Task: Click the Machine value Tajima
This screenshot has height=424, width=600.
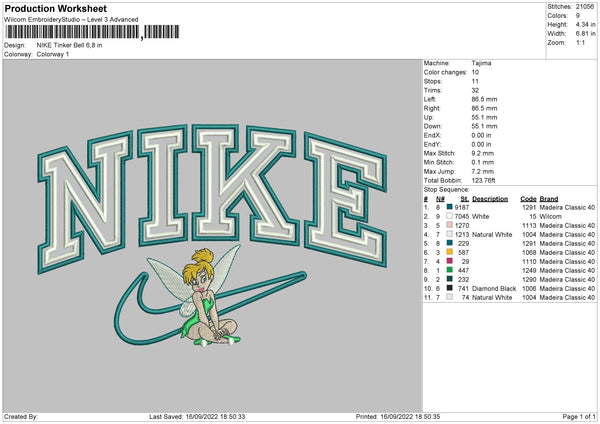Action: [481, 63]
